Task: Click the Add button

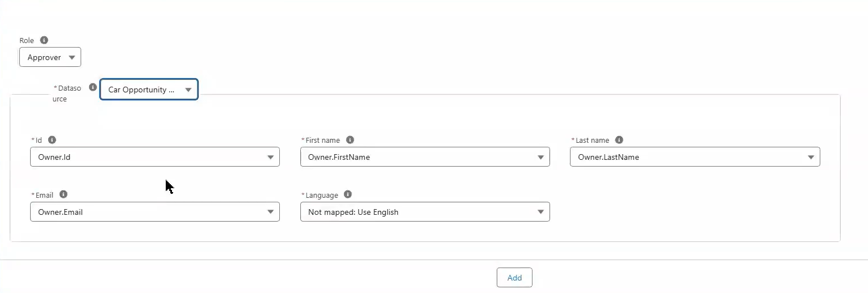Action: click(514, 278)
